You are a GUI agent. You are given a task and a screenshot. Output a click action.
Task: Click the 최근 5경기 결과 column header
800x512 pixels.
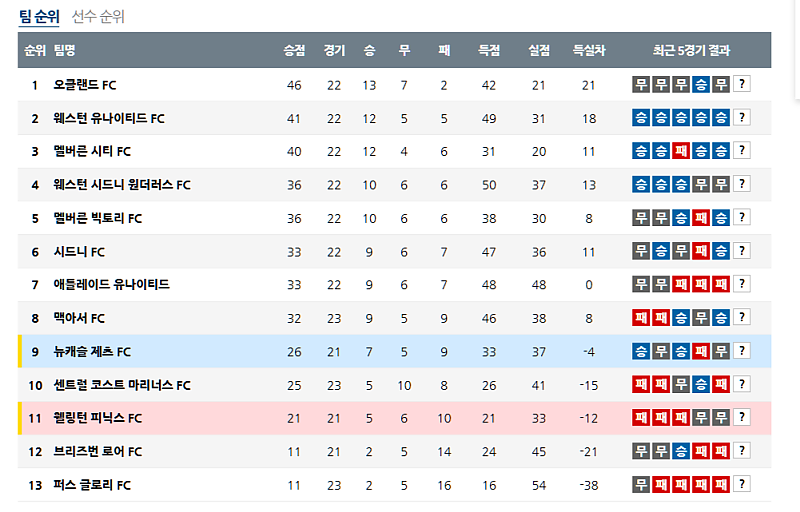click(691, 50)
